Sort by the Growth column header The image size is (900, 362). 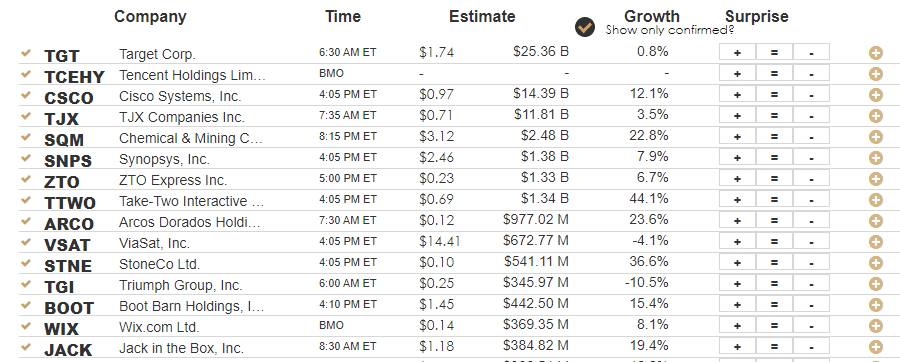(651, 17)
